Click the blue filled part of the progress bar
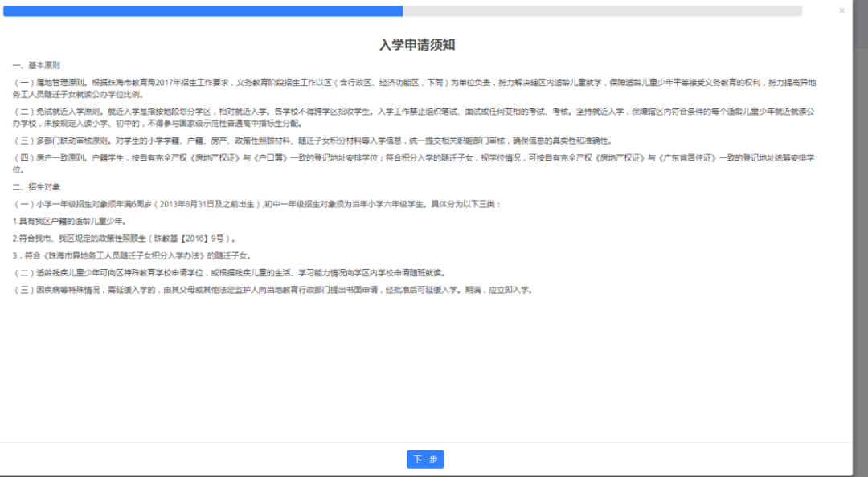This screenshot has height=477, width=868. click(x=201, y=11)
